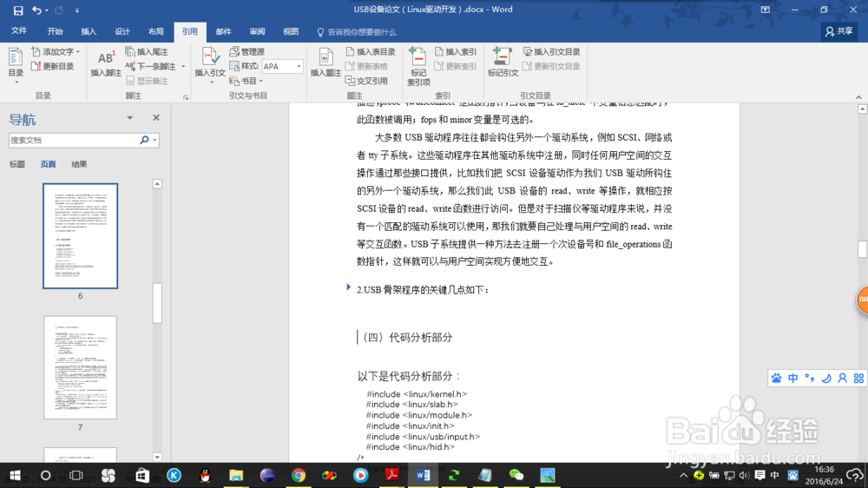Select page 6 thumbnail
This screenshot has width=868, height=488.
(x=80, y=236)
